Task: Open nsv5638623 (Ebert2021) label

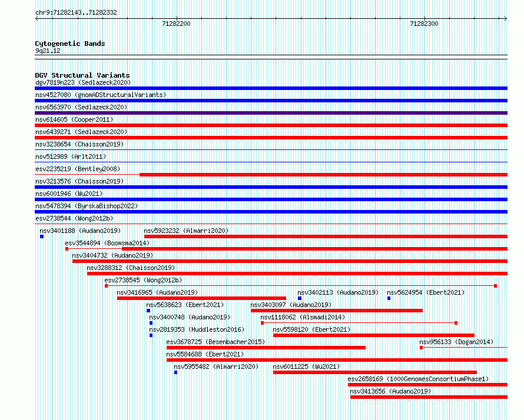Action: 185,305
